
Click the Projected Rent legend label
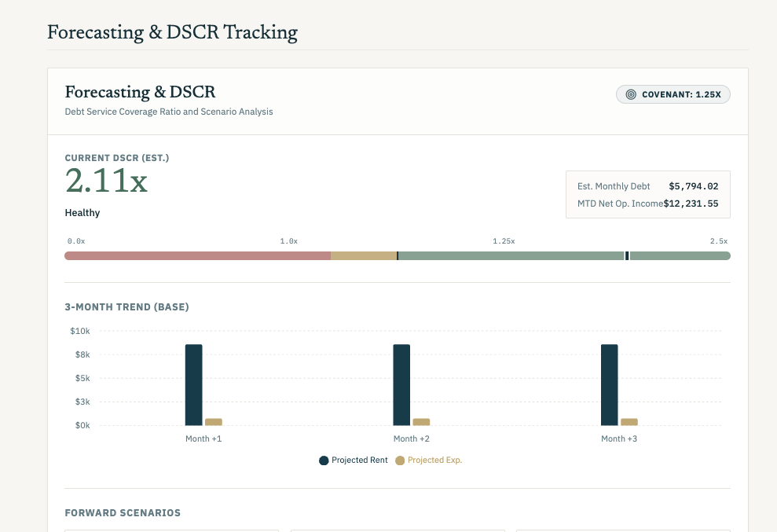tap(360, 460)
